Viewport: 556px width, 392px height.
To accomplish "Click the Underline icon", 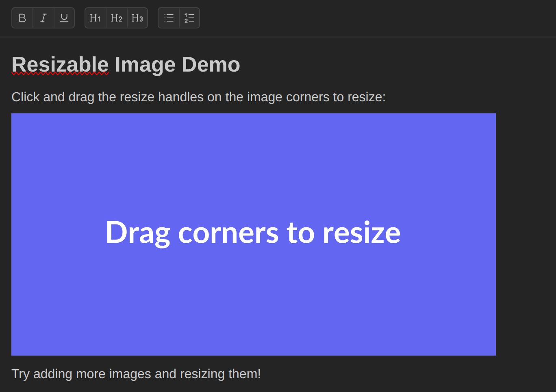I will click(x=64, y=18).
